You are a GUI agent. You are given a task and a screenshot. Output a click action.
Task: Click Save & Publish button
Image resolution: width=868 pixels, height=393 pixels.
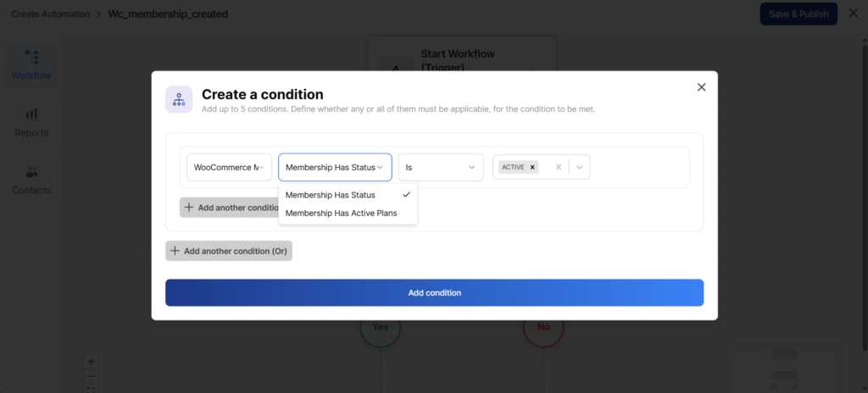click(x=798, y=14)
